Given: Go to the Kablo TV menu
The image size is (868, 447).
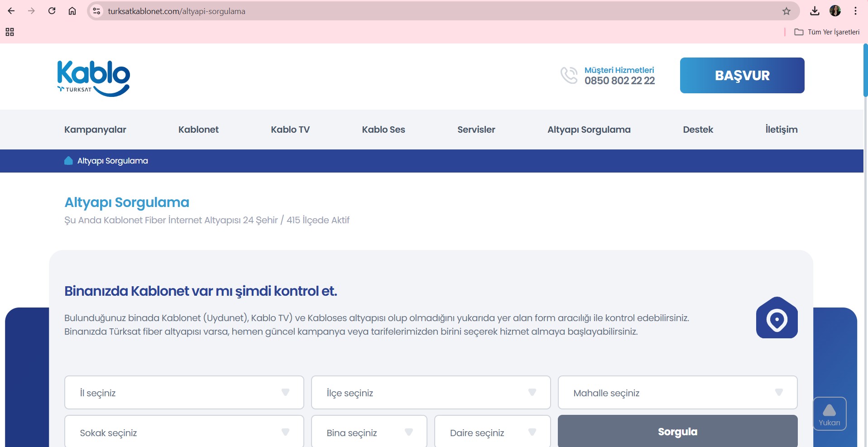Looking at the screenshot, I should tap(290, 130).
